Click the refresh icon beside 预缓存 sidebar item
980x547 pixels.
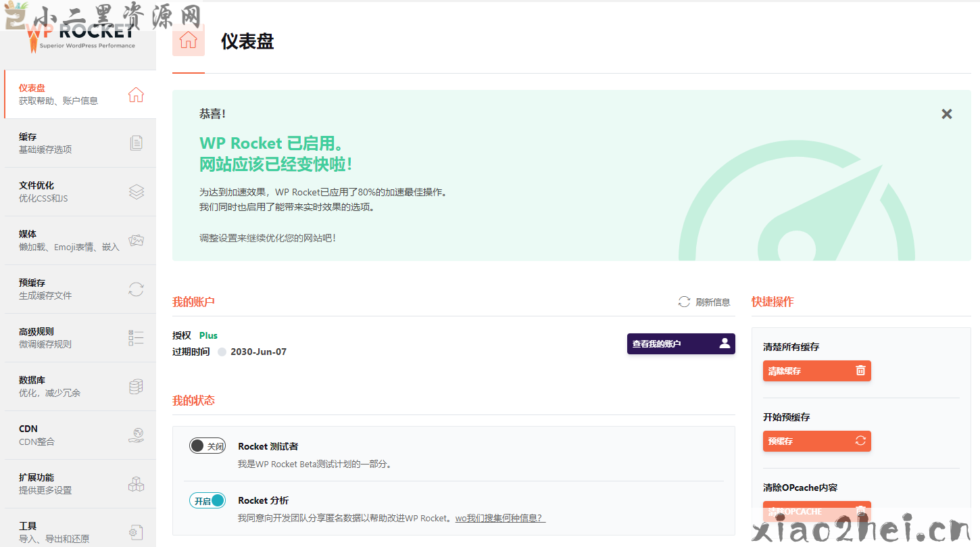pyautogui.click(x=136, y=289)
